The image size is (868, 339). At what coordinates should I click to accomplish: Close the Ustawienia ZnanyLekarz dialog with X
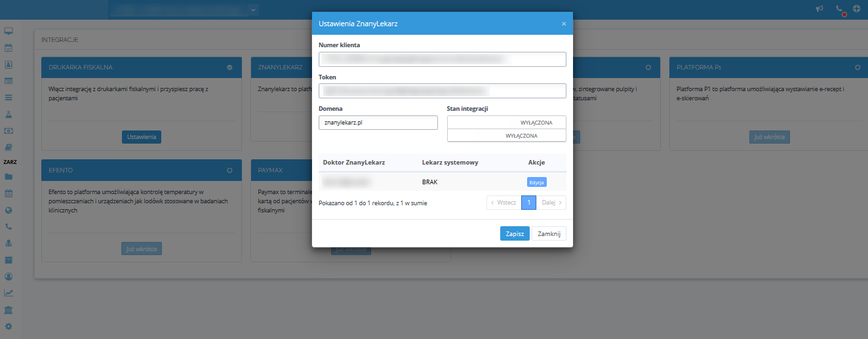click(564, 24)
